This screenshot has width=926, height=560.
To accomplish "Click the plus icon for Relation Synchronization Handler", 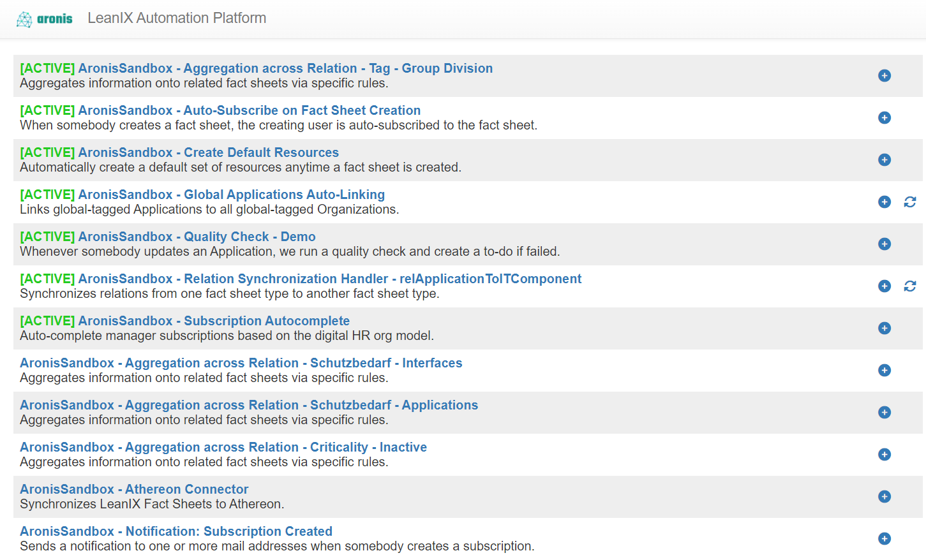I will coord(885,286).
